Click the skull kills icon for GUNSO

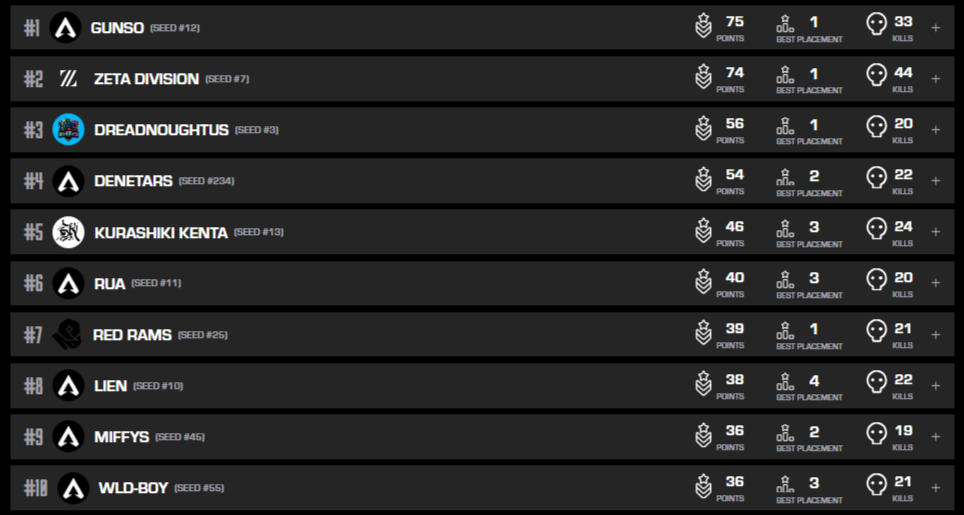coord(876,27)
